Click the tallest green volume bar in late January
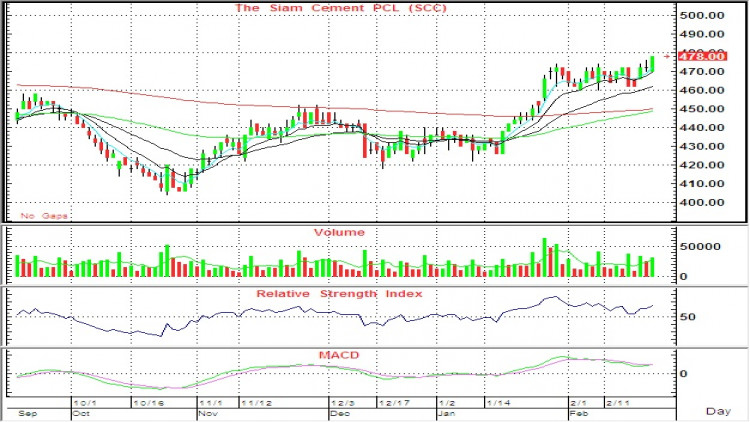 544,257
